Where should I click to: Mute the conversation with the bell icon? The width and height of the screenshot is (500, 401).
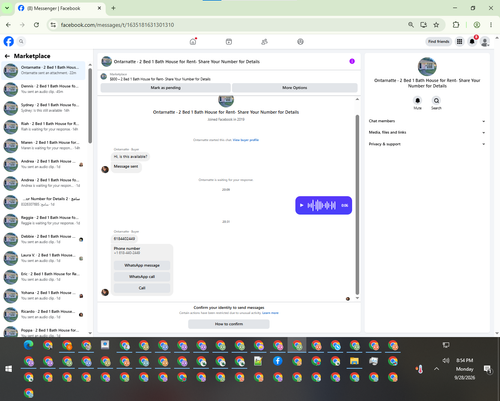coord(417,100)
